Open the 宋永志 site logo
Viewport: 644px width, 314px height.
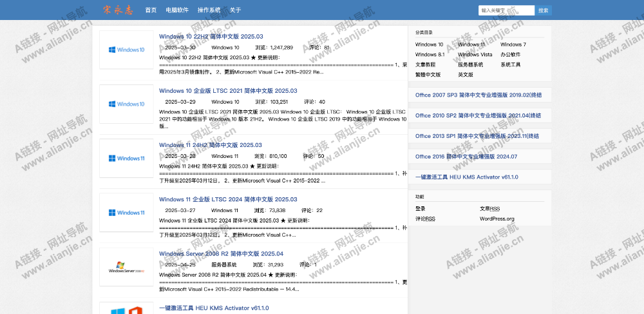(x=118, y=10)
